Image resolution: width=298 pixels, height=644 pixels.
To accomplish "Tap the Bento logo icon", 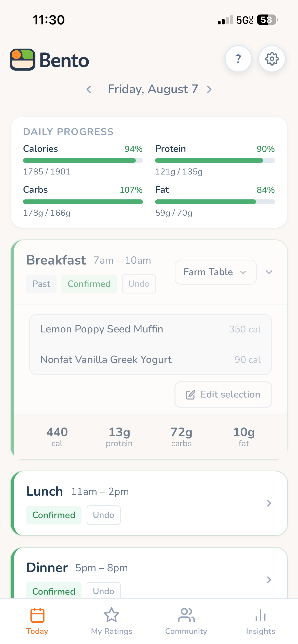I will point(22,60).
